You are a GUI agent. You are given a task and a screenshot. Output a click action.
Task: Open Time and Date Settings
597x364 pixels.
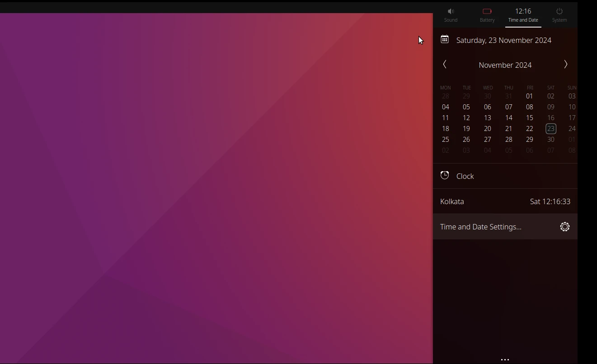pyautogui.click(x=481, y=227)
